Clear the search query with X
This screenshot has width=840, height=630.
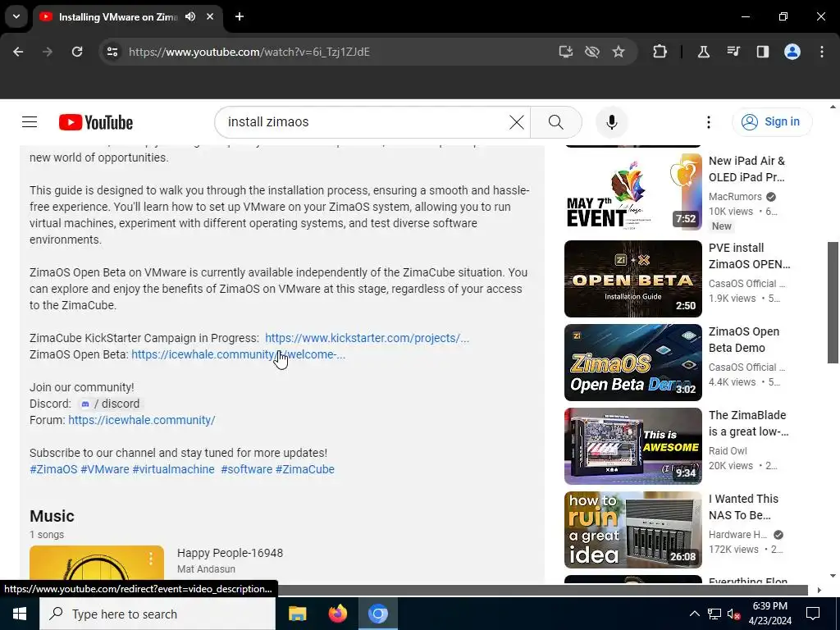pyautogui.click(x=517, y=122)
